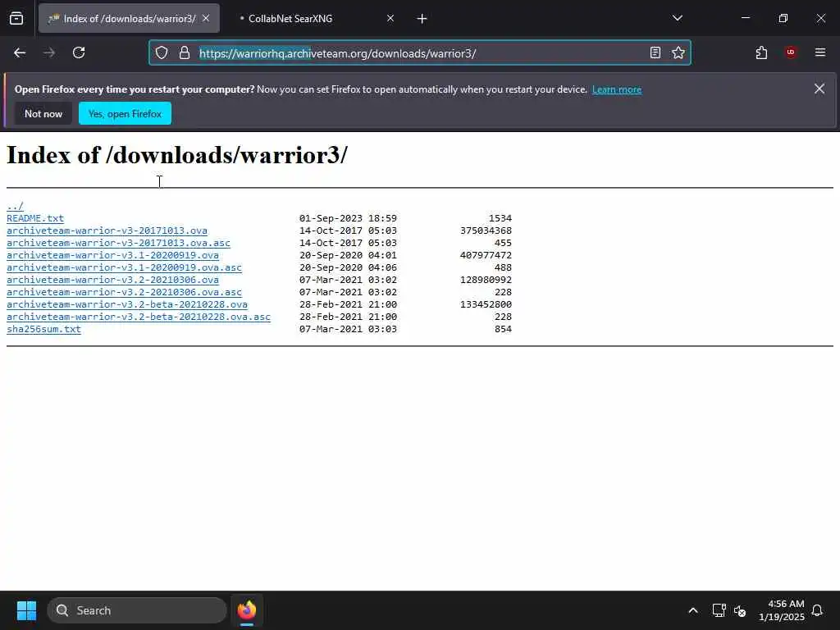Bookmark this page with the star icon
This screenshot has height=630, width=840.
tap(678, 52)
